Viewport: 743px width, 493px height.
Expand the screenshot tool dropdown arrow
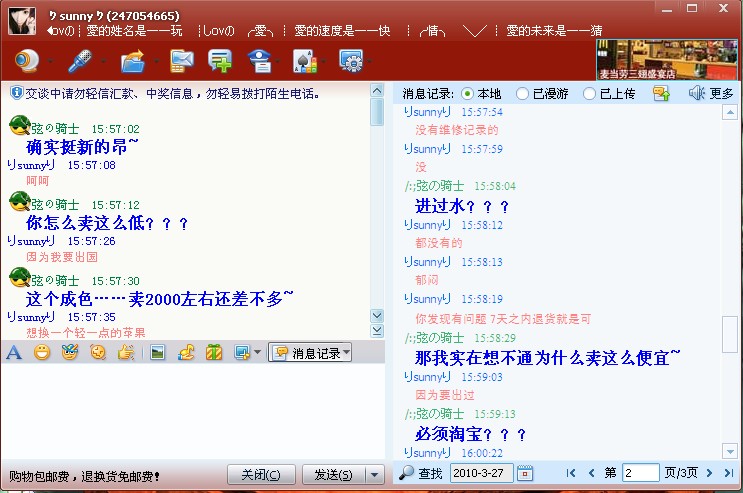(x=257, y=353)
